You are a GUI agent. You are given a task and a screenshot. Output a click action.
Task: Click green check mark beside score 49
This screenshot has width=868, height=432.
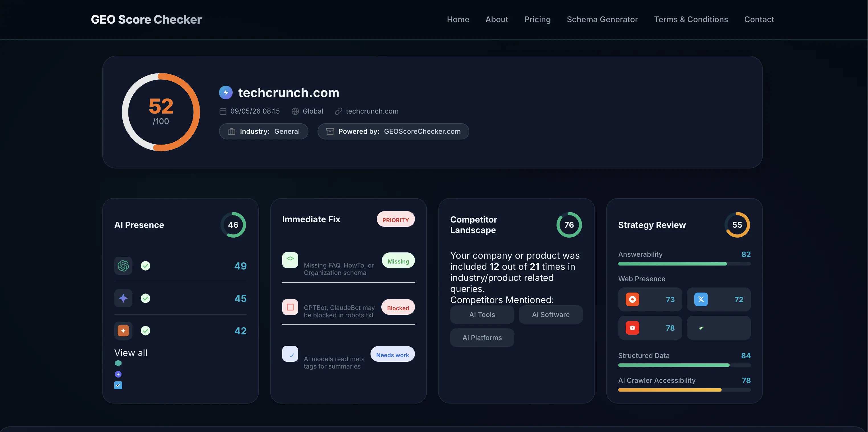(145, 266)
